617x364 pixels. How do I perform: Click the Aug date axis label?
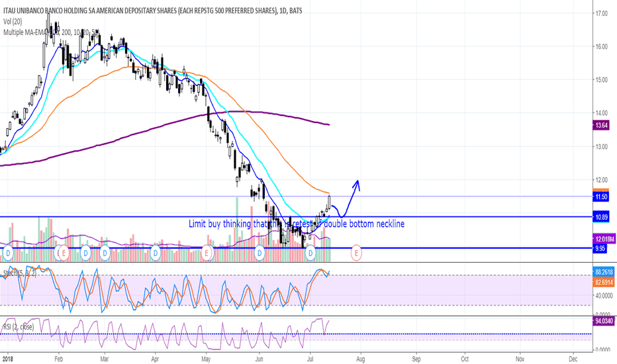360,359
